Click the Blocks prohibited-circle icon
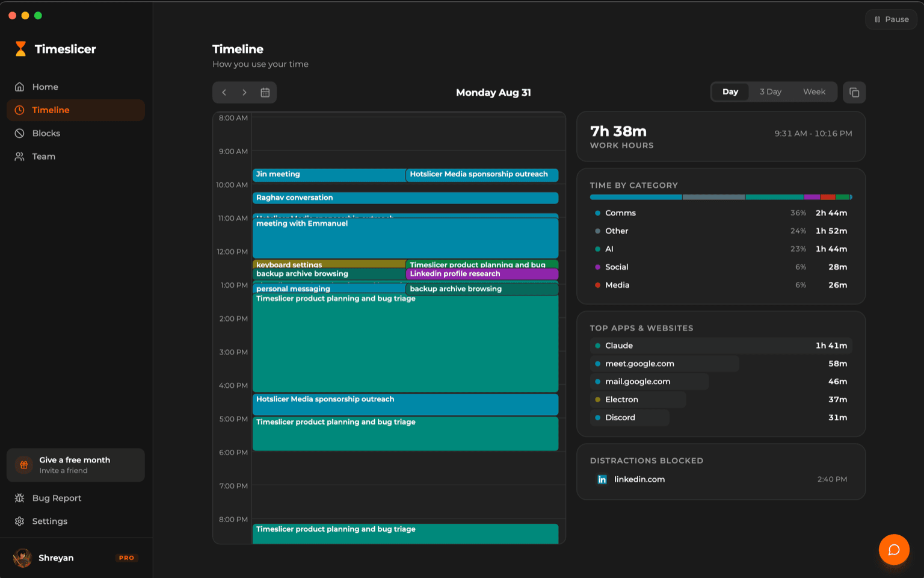 pyautogui.click(x=19, y=133)
